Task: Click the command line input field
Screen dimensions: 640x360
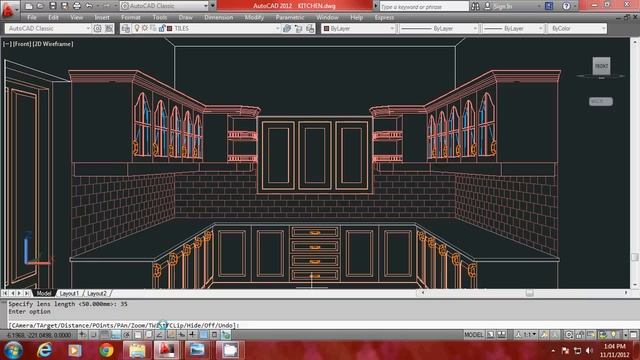Action: 322,325
